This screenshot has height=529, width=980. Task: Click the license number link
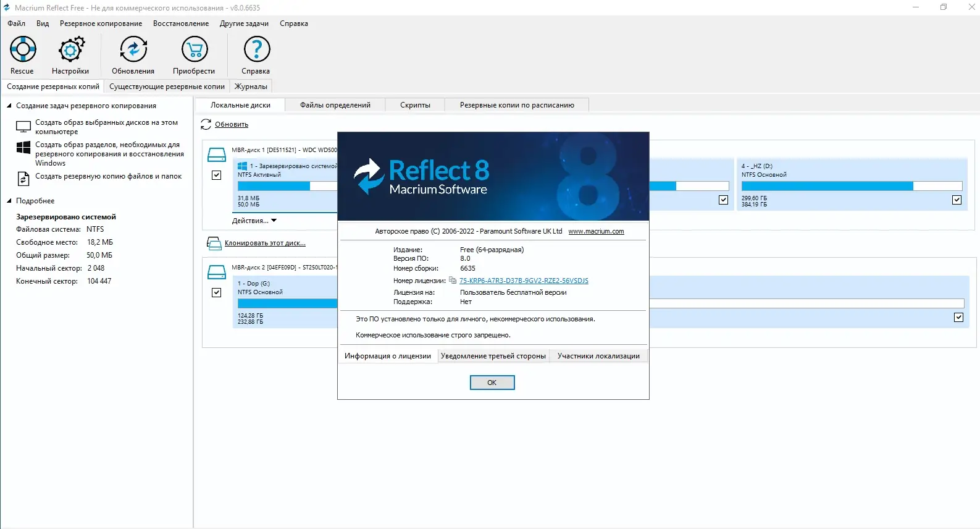pos(524,281)
